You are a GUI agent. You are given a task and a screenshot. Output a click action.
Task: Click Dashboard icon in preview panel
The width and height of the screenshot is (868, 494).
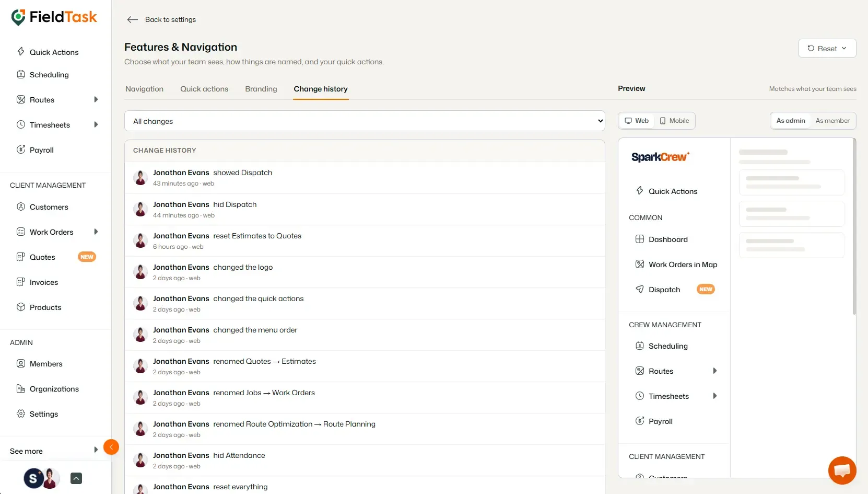[640, 239]
